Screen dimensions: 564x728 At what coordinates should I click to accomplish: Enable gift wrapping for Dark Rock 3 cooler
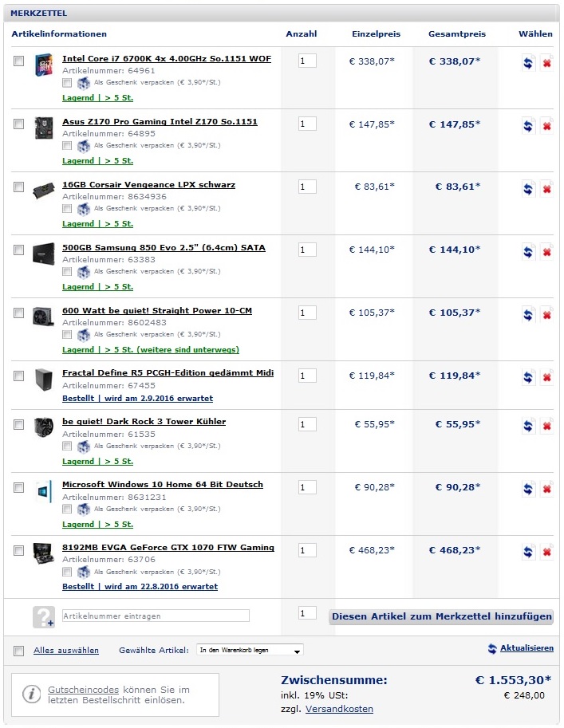pyautogui.click(x=68, y=447)
